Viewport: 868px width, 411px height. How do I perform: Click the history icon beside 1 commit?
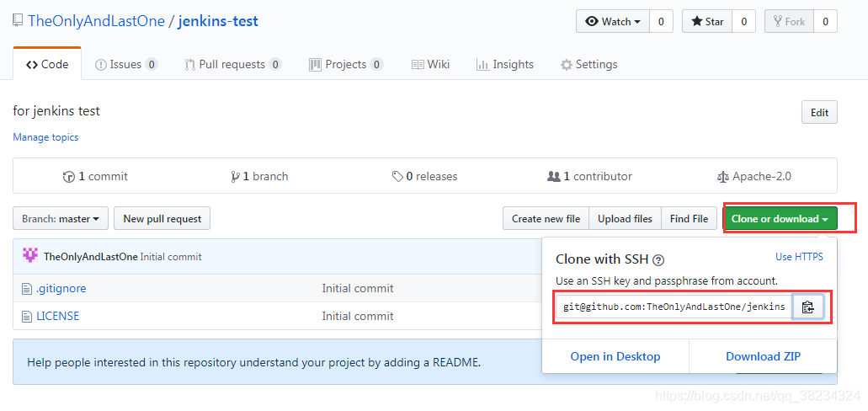[x=69, y=177]
